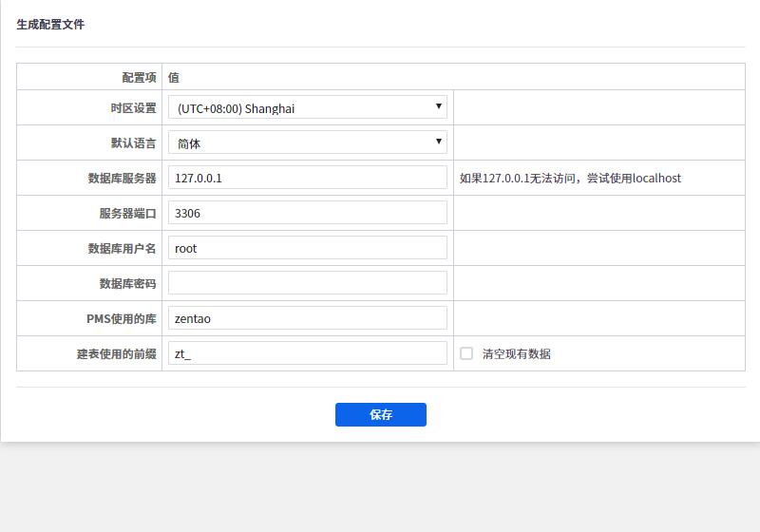Click the 默认语言 row label

pyautogui.click(x=133, y=143)
